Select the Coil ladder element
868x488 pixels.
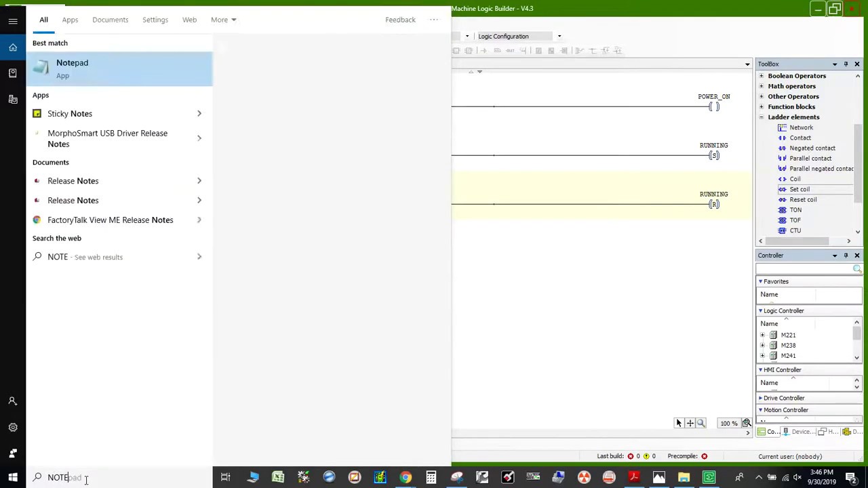[795, 179]
